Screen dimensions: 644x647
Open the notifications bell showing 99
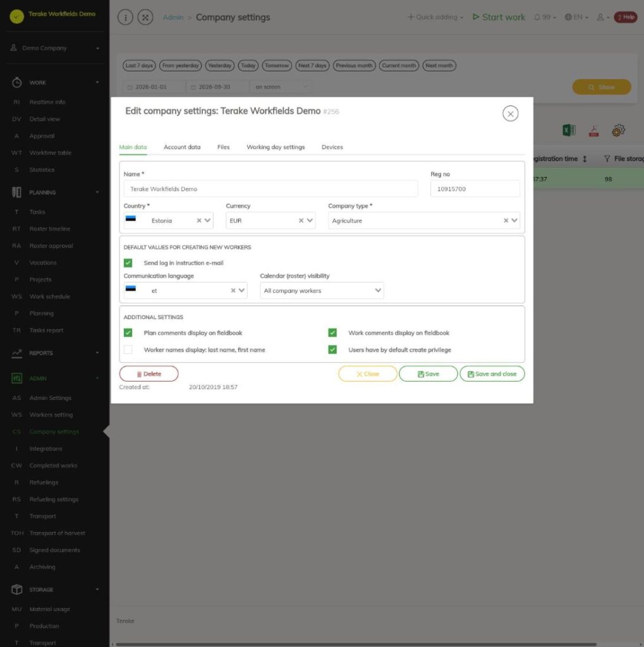[545, 17]
